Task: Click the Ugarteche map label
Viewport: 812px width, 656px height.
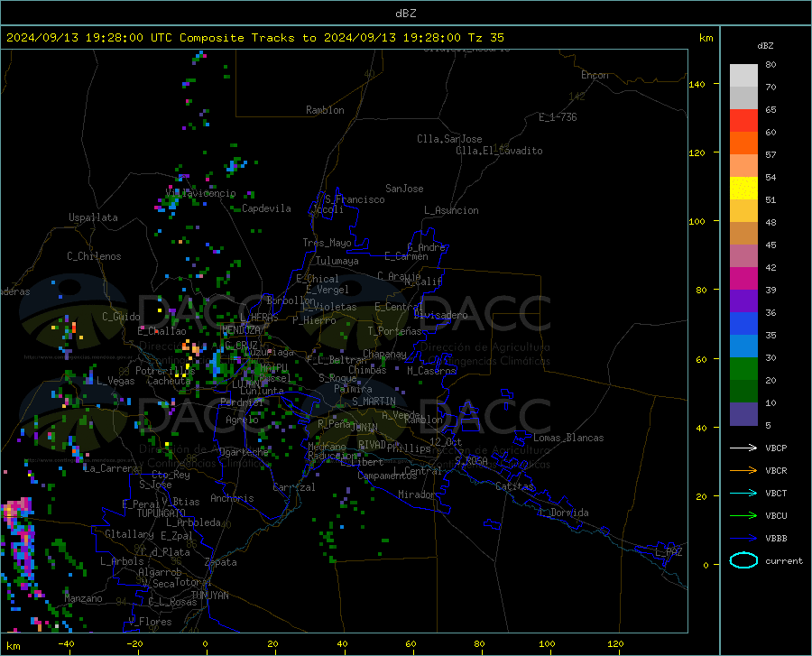Action: pos(244,452)
